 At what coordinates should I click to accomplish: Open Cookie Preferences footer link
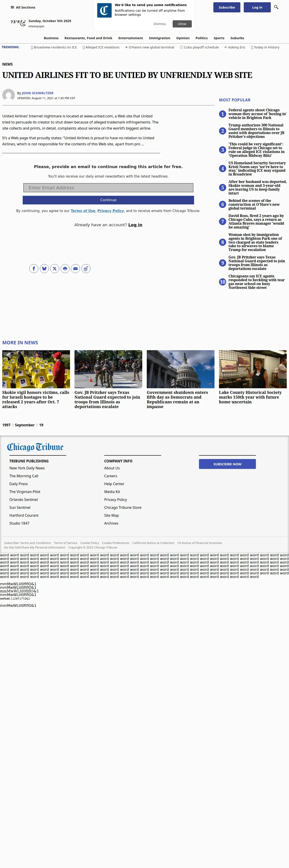click(115, 543)
